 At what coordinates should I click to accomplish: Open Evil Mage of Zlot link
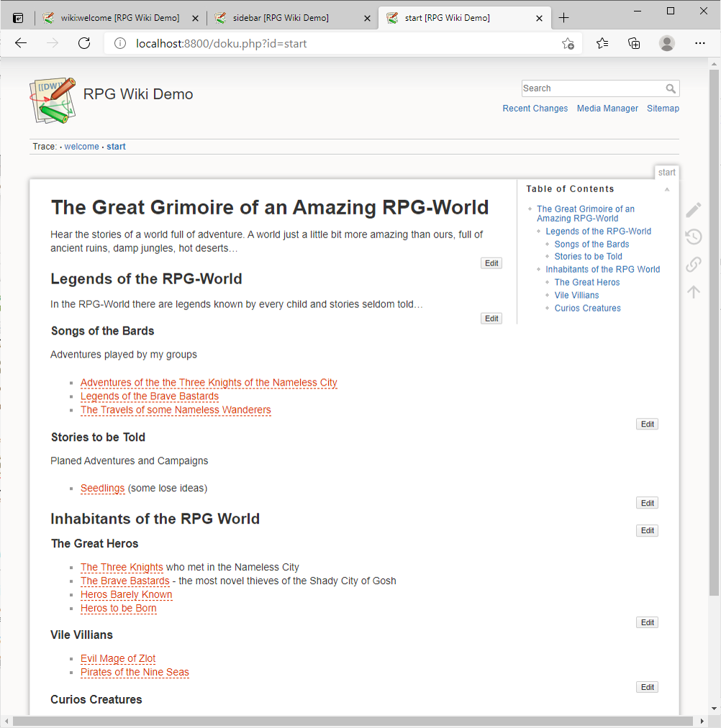tap(118, 659)
